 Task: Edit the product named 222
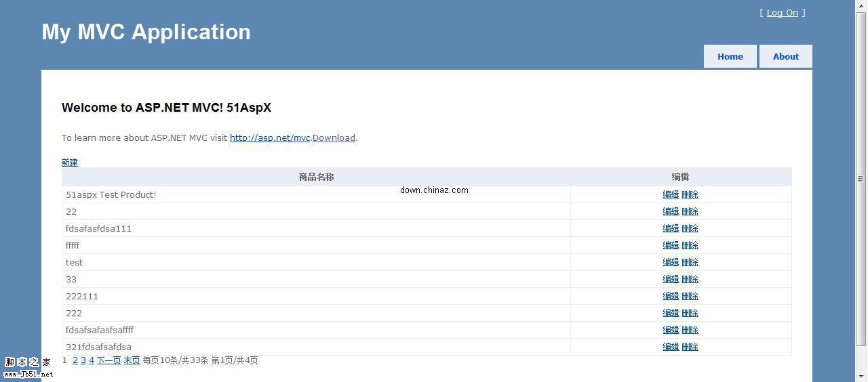[671, 313]
